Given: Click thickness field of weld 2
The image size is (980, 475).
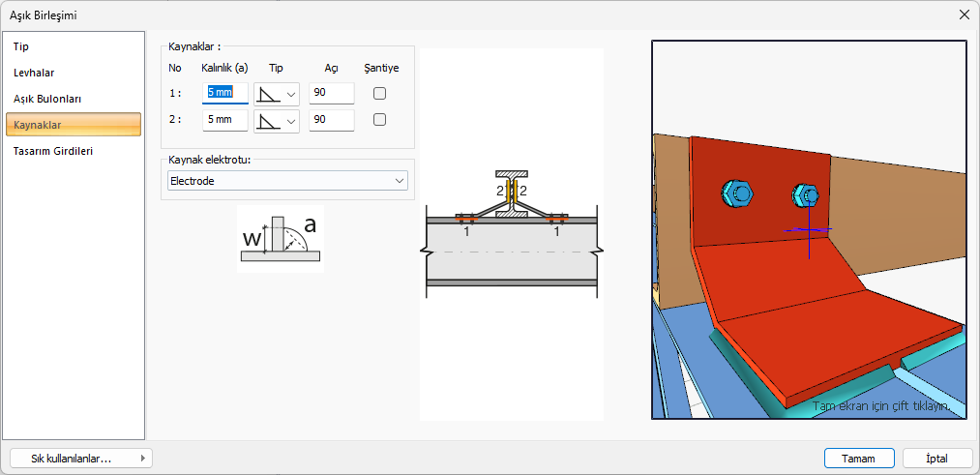Looking at the screenshot, I should 224,120.
